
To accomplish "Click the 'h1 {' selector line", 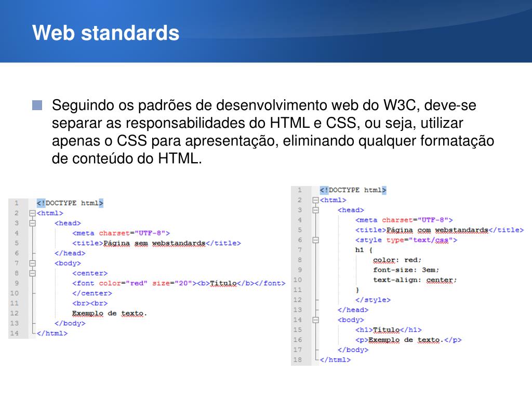I will (364, 250).
